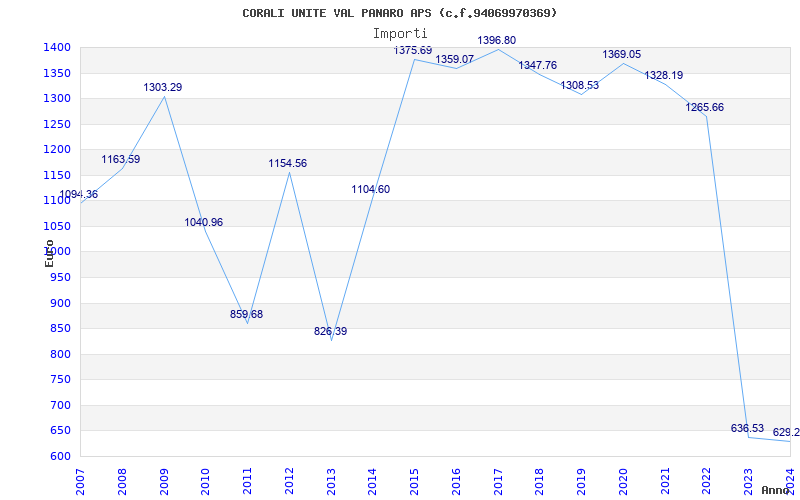
Task: Click x-axis year 2017
Action: pos(498,482)
